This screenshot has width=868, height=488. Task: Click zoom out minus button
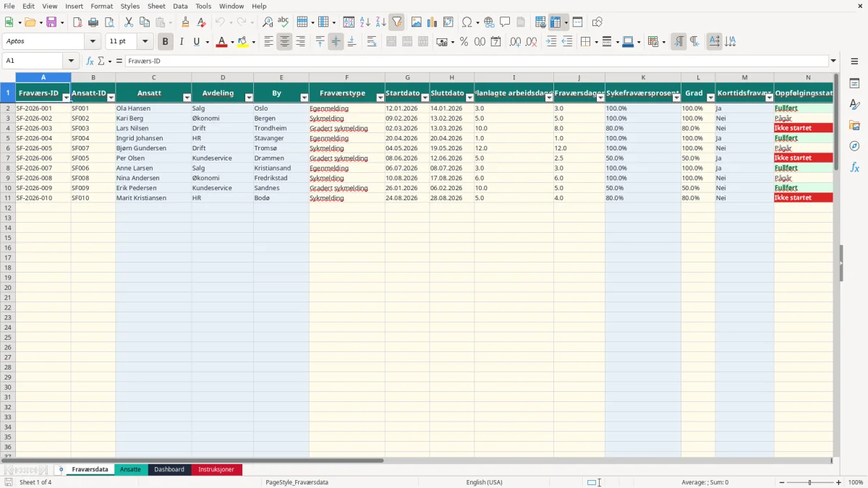pyautogui.click(x=781, y=482)
